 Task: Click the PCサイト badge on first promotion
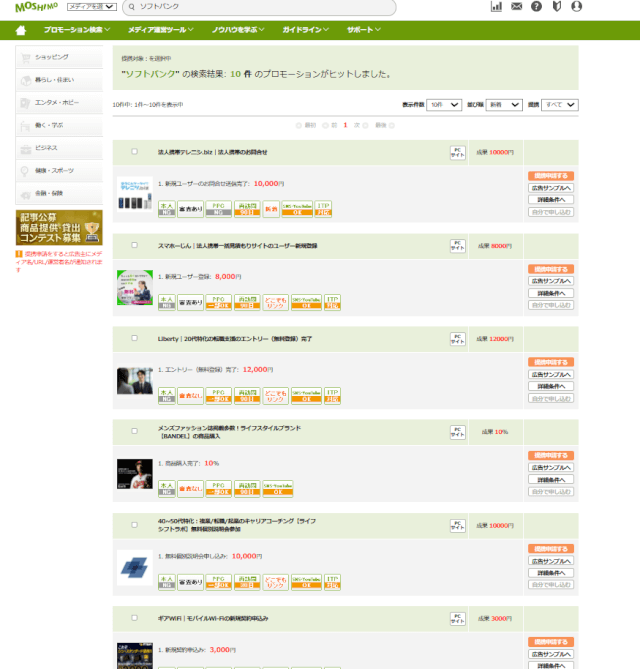coord(458,152)
